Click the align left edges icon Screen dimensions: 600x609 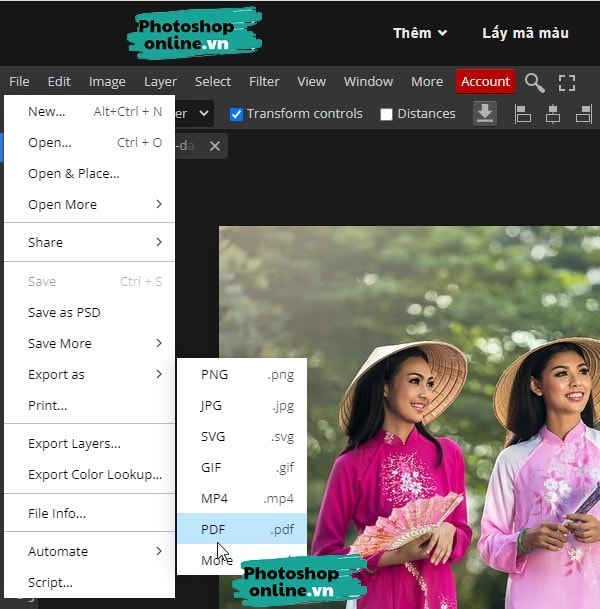522,114
